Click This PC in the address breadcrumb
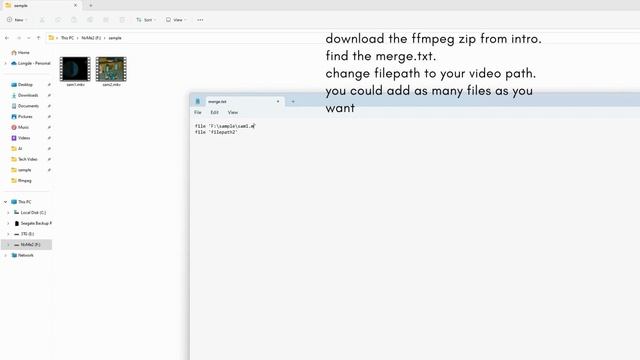 67,38
